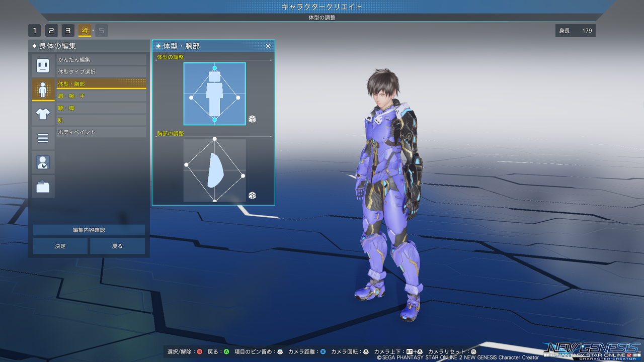Open the folder save/load category icon

(x=43, y=187)
